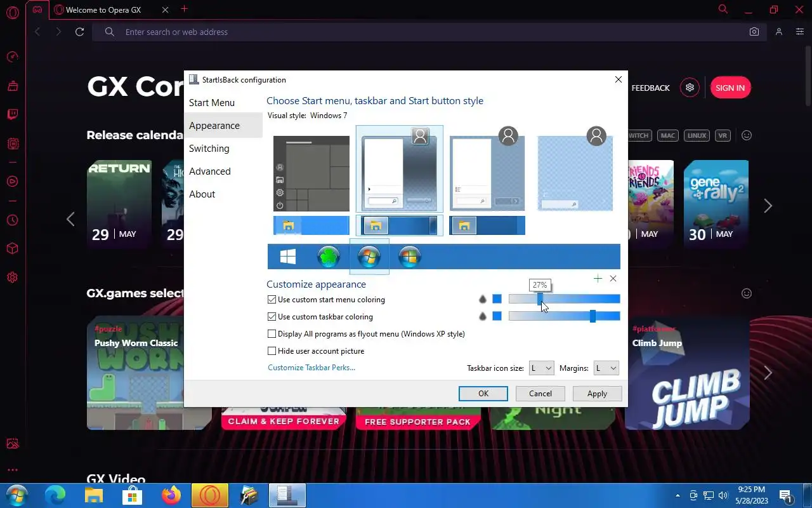Click the start menu opacity droplet icon
The width and height of the screenshot is (812, 508).
pyautogui.click(x=482, y=299)
